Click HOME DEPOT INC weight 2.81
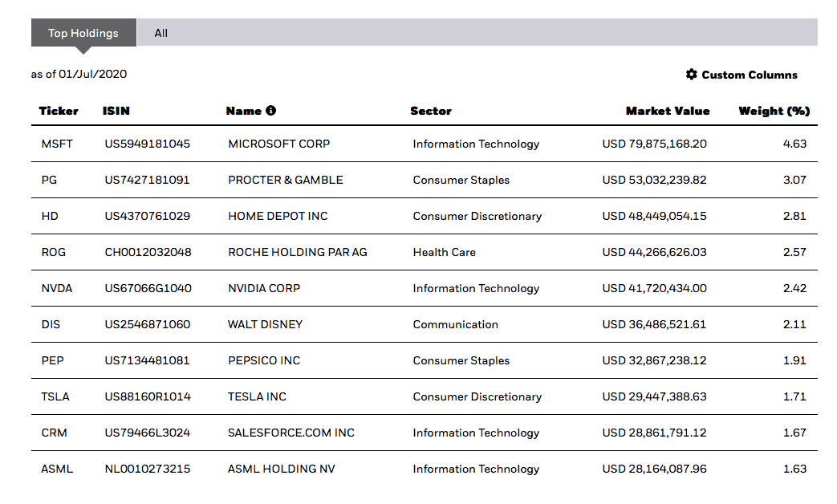Viewport: 837px width, 504px height. coord(794,216)
